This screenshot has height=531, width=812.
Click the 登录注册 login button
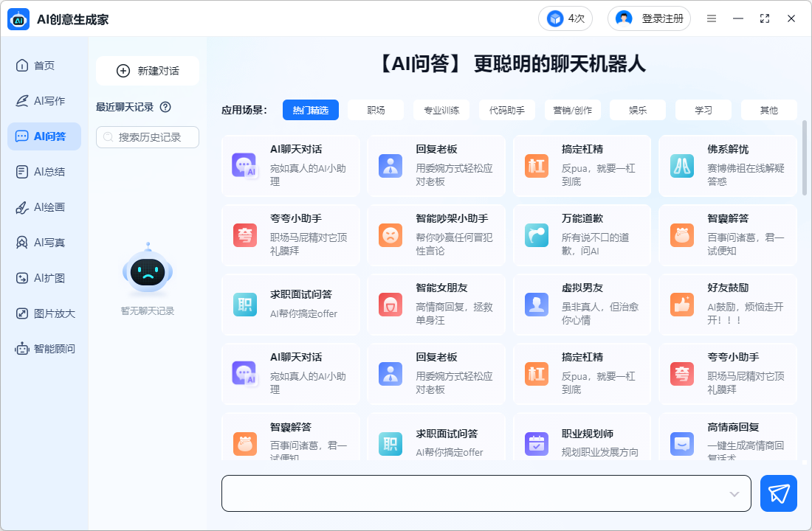(650, 18)
